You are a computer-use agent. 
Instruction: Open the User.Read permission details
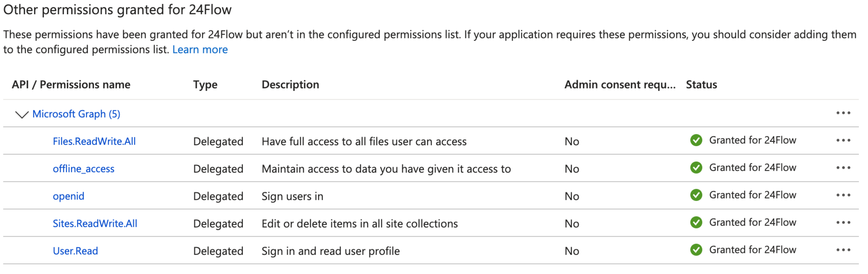point(75,251)
